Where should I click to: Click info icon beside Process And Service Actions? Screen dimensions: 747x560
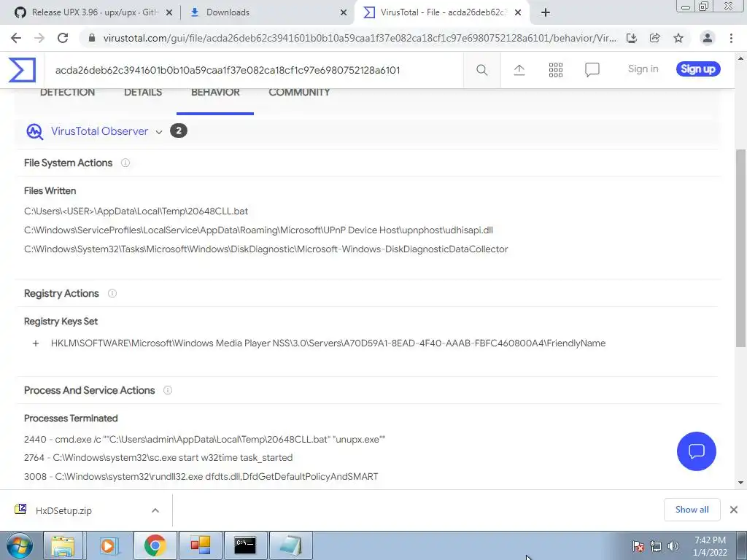(168, 390)
